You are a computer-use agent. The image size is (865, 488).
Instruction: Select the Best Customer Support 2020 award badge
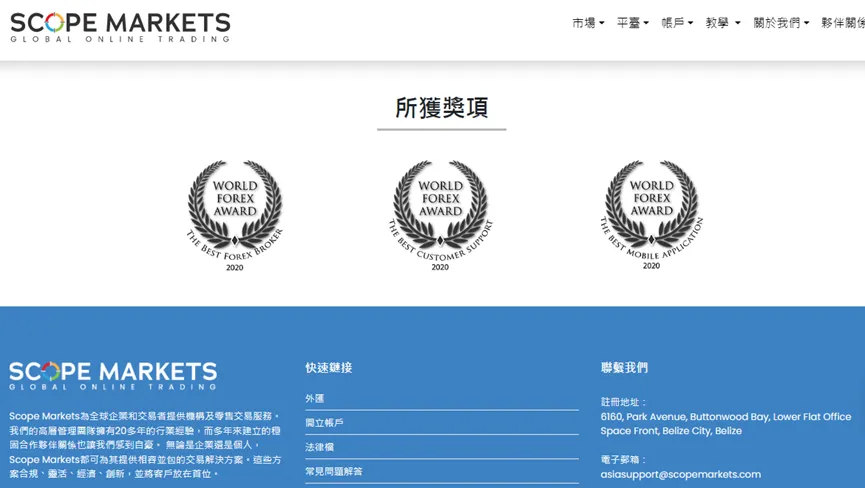440,216
